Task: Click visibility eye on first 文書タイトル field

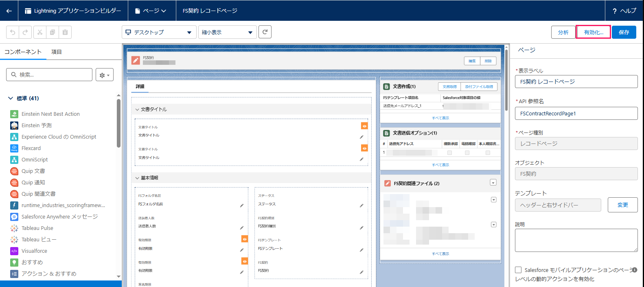Action: coord(364,126)
